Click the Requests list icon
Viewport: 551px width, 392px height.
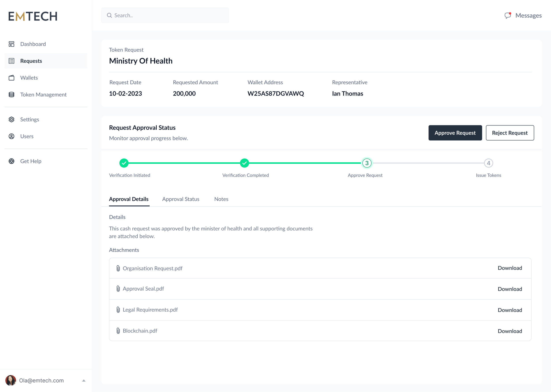pyautogui.click(x=11, y=61)
